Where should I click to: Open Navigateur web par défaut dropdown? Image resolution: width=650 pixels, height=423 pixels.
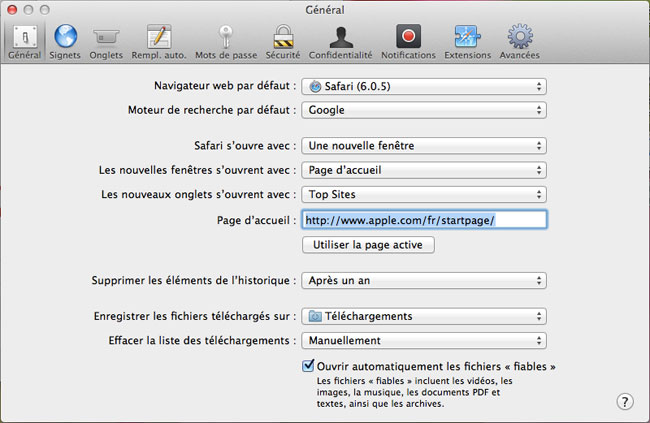[424, 86]
